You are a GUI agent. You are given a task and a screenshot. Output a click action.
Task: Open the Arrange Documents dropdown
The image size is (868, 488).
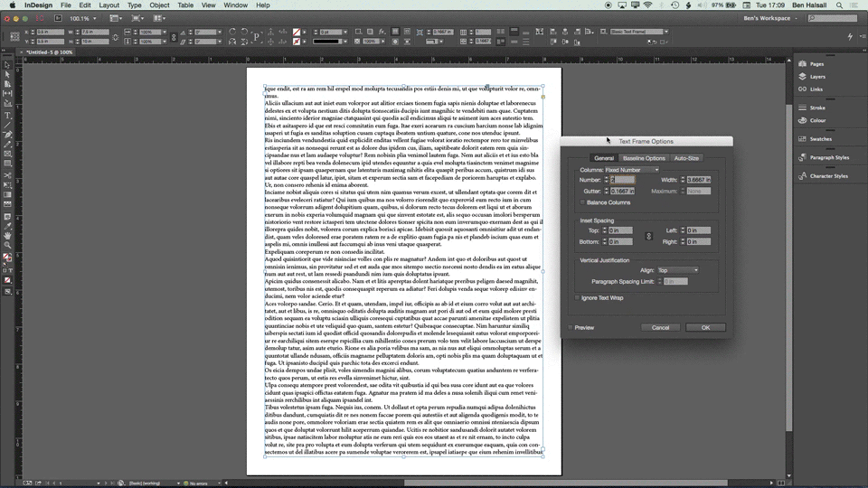159,18
